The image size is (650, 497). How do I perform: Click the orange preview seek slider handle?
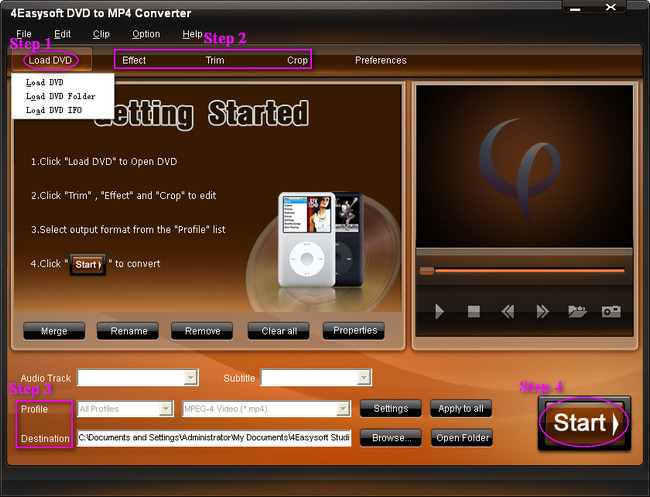pos(427,271)
